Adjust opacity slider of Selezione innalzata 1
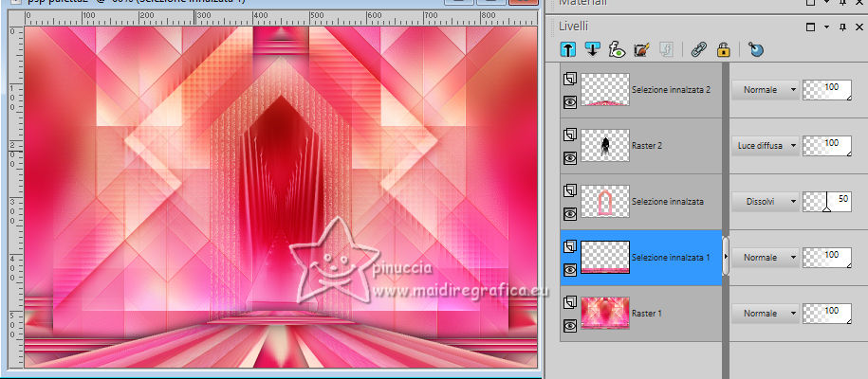The height and width of the screenshot is (379, 868). [827, 258]
